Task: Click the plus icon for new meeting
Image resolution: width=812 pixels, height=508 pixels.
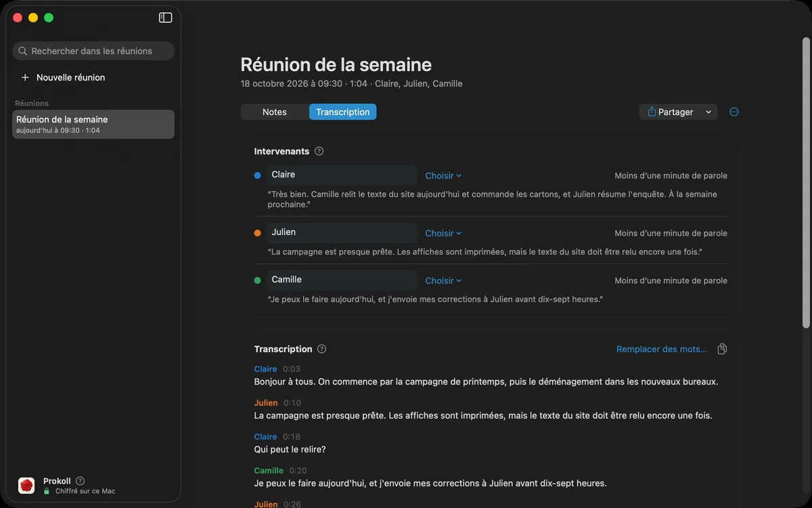Action: pyautogui.click(x=25, y=77)
